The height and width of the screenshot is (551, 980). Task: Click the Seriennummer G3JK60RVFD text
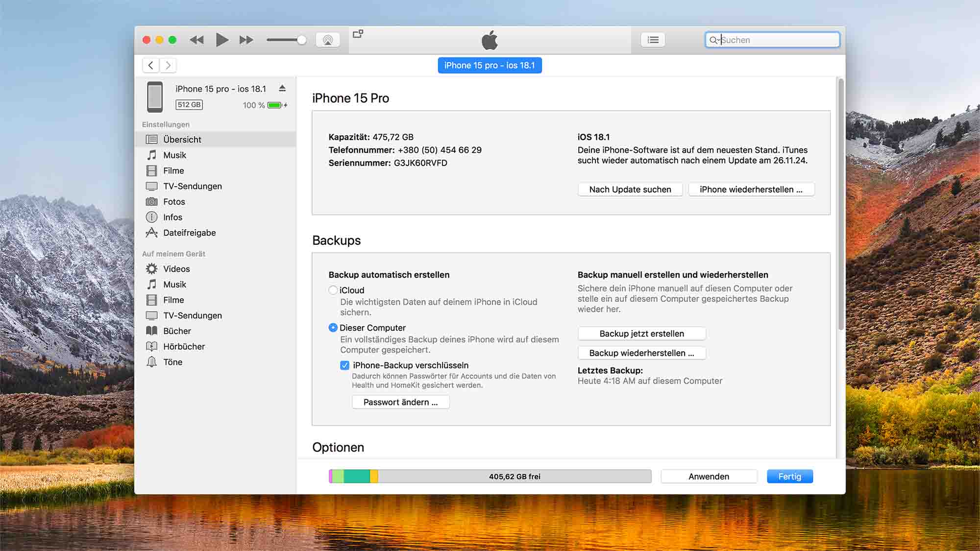click(388, 163)
